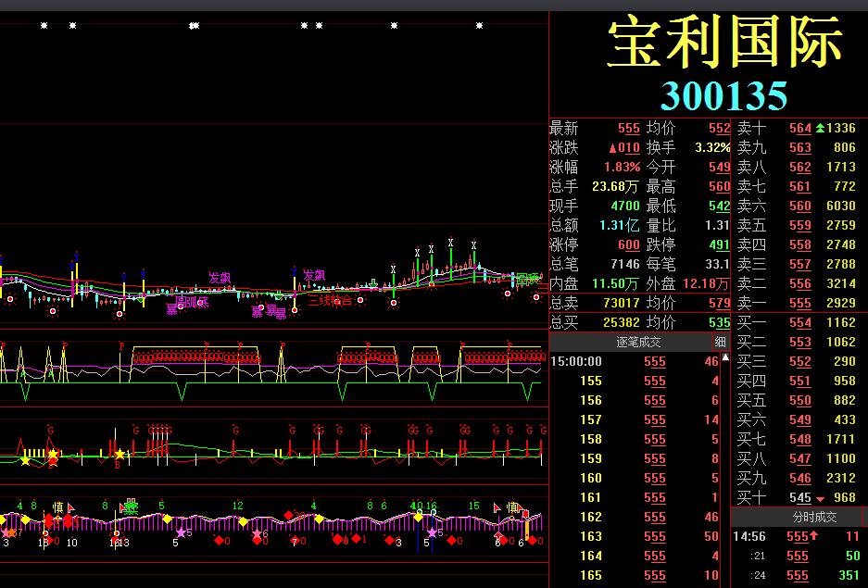Image resolution: width=868 pixels, height=588 pixels.
Task: Click the 买九 volume 2312
Action: [x=841, y=478]
